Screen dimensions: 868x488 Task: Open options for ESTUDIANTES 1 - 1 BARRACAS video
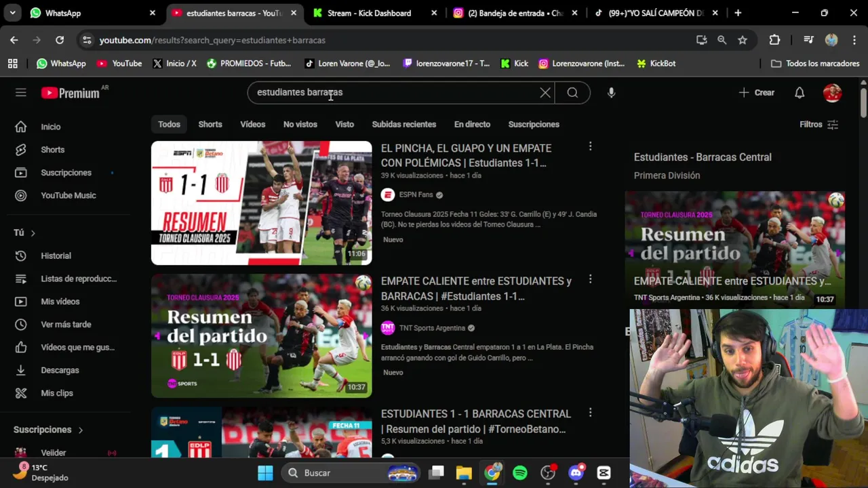[x=590, y=412]
